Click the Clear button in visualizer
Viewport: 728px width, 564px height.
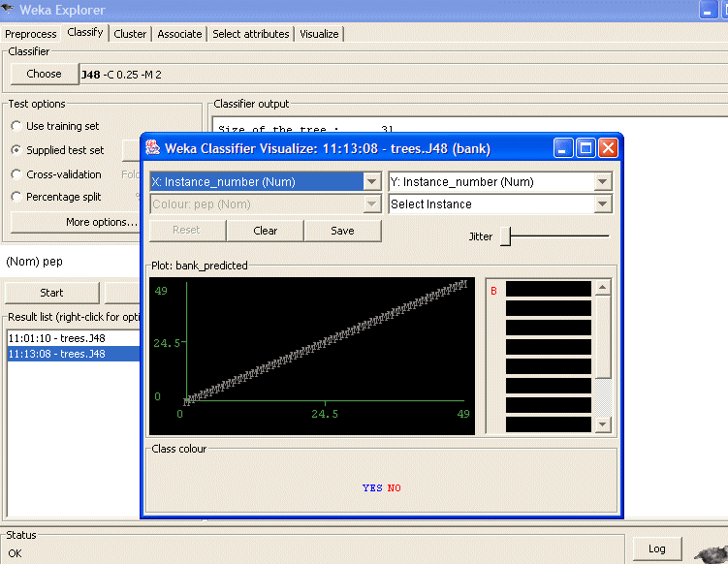pyautogui.click(x=266, y=231)
